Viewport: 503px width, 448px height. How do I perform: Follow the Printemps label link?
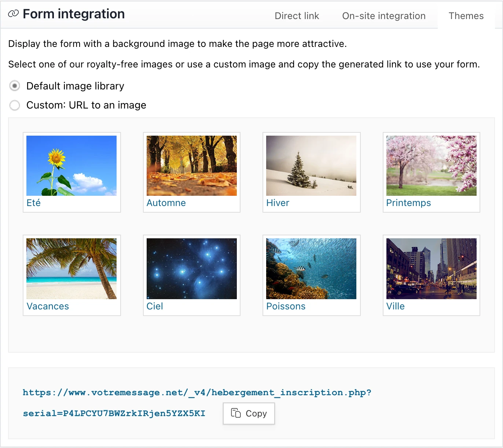click(x=408, y=203)
